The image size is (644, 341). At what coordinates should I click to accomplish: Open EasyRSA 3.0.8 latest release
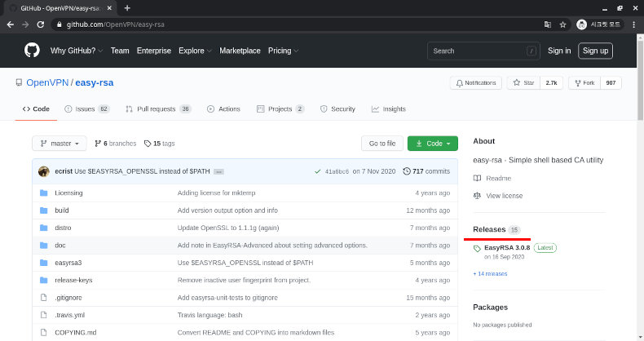[x=507, y=248]
